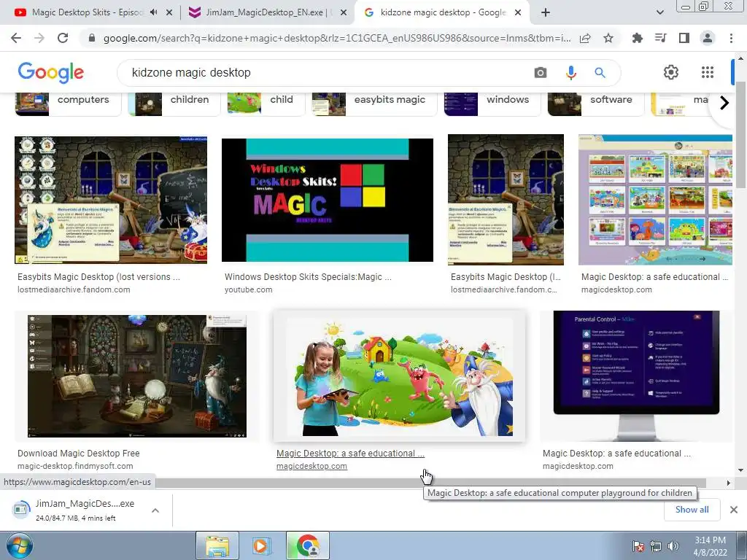This screenshot has height=560, width=747.
Task: Open the Parental Control monitor image
Action: (x=636, y=376)
